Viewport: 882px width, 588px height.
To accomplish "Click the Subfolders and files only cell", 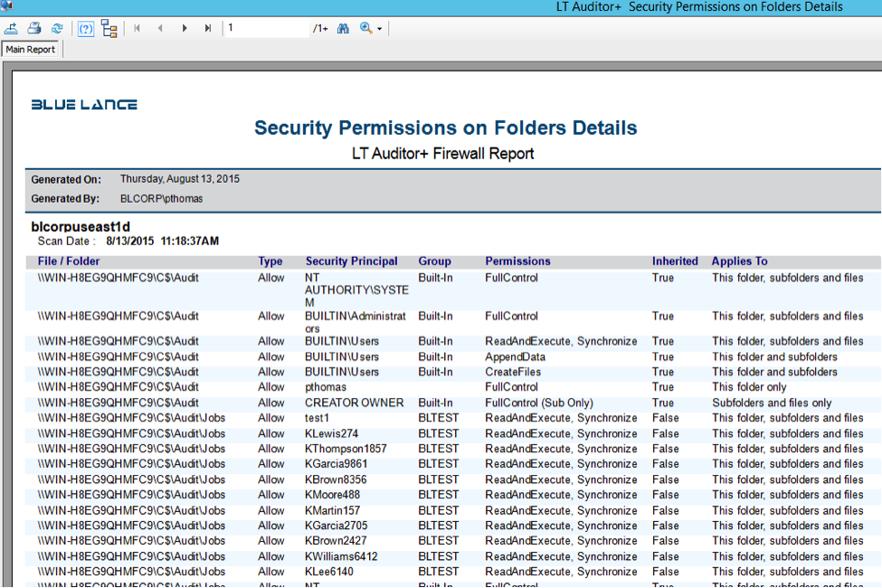I will point(772,403).
